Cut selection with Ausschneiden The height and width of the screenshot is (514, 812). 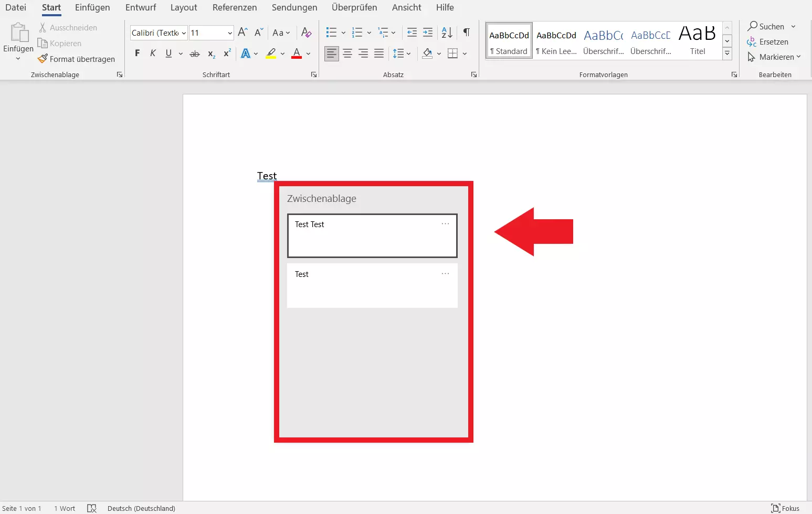click(x=68, y=28)
